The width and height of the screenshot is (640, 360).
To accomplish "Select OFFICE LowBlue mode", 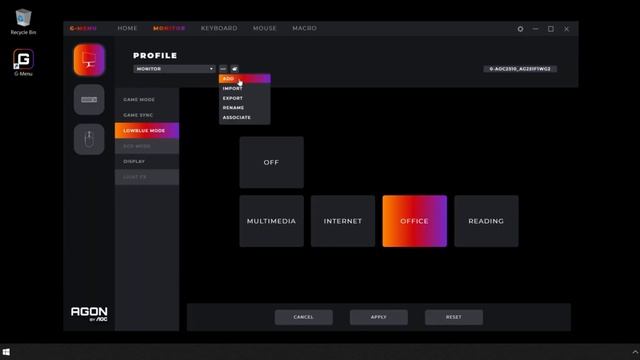I will 415,221.
